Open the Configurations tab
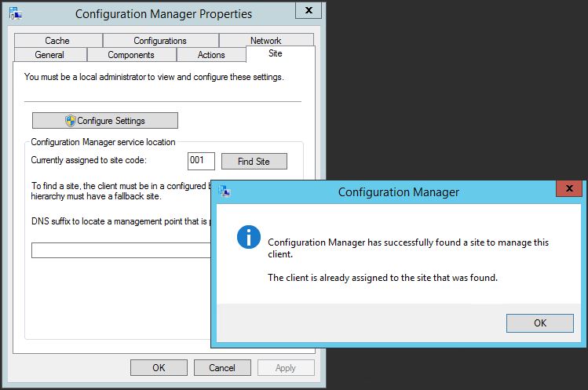The height and width of the screenshot is (390, 588). coord(160,40)
